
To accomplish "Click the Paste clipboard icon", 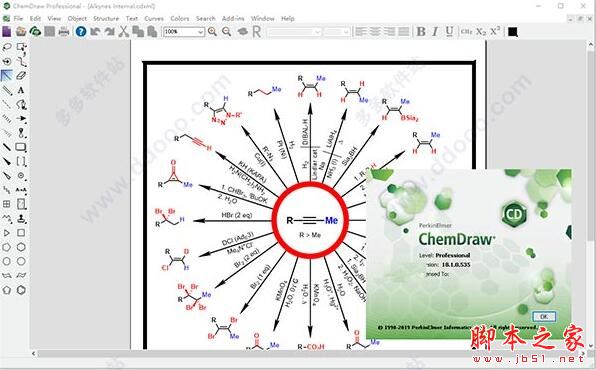I will (152, 32).
